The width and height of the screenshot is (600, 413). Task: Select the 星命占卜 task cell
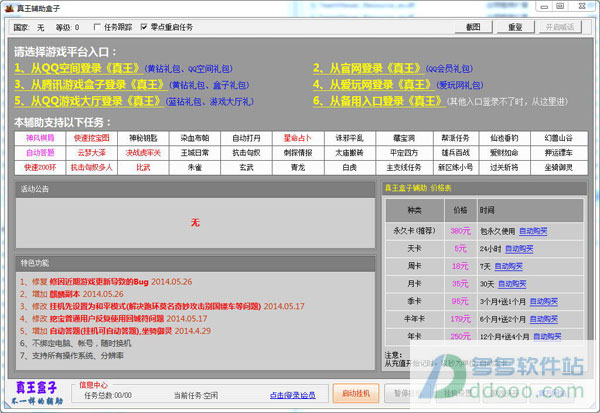coord(298,138)
